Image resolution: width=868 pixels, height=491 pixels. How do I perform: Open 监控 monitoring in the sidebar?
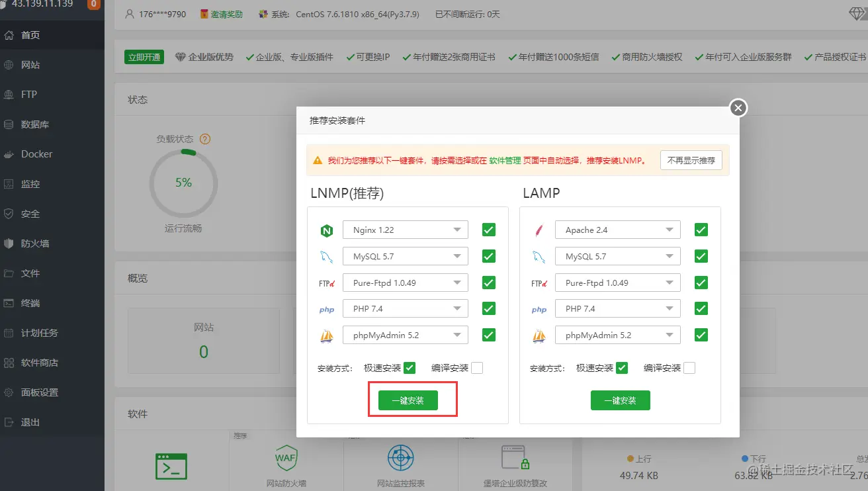click(52, 184)
